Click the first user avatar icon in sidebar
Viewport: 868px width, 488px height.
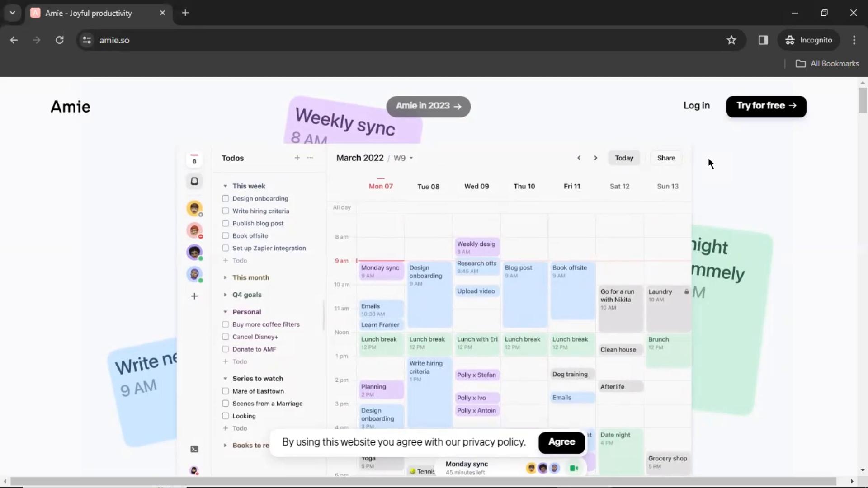[194, 208]
